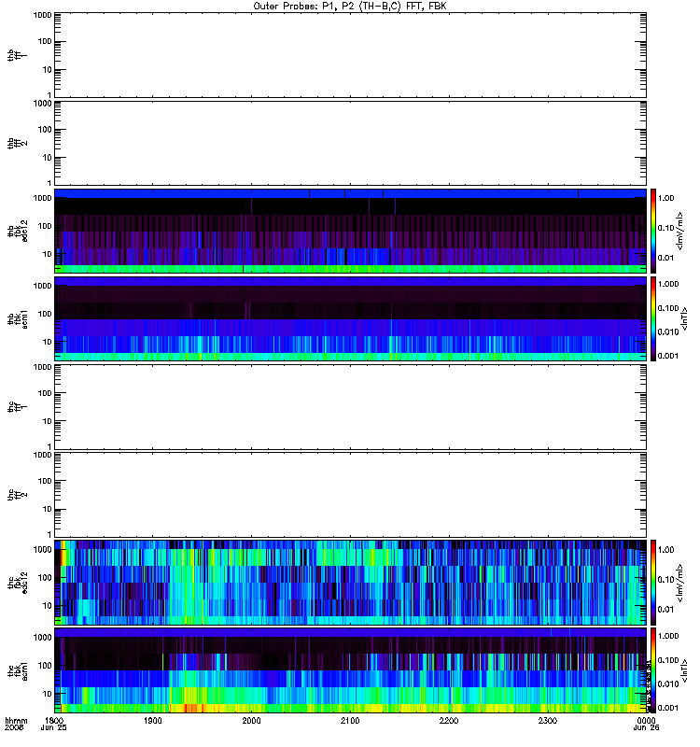
Task: Click the 0.10 tick on thc edc12 colorbar
Action: point(665,579)
